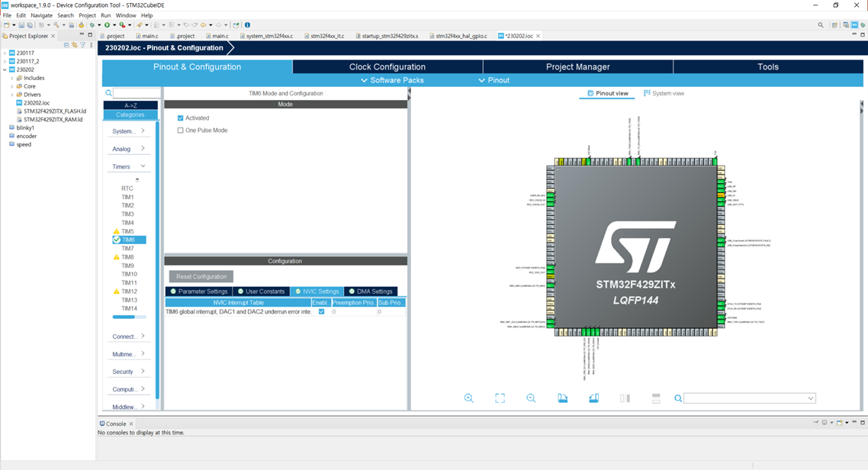Click the New project toolbar icon
The image size is (868, 470).
pyautogui.click(x=6, y=25)
